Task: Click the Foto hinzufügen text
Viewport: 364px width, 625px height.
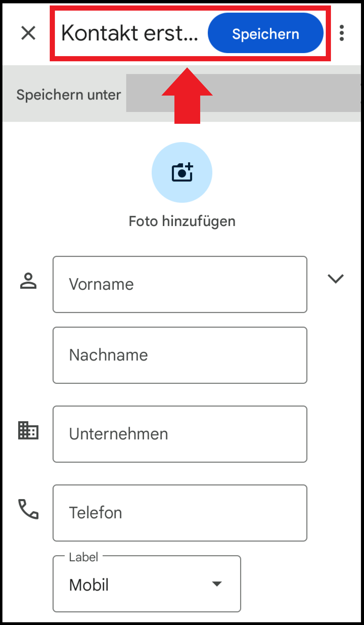Action: pyautogui.click(x=182, y=221)
